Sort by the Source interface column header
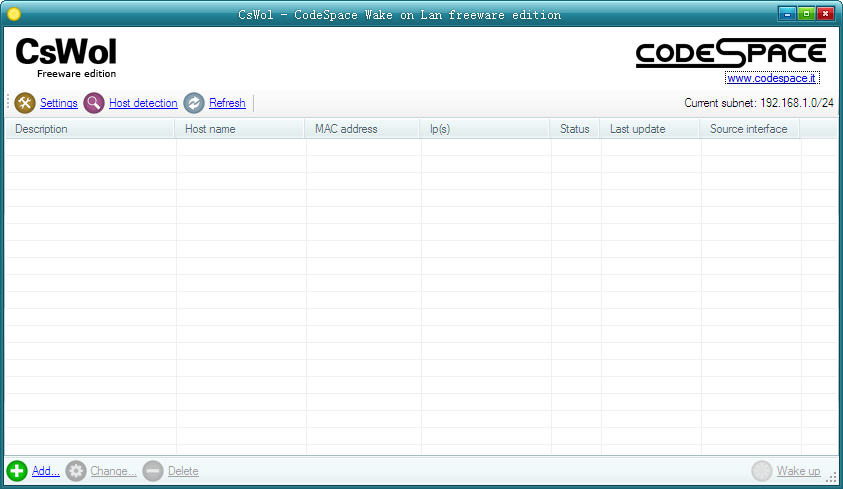Viewport: 843px width, 489px height. click(749, 129)
